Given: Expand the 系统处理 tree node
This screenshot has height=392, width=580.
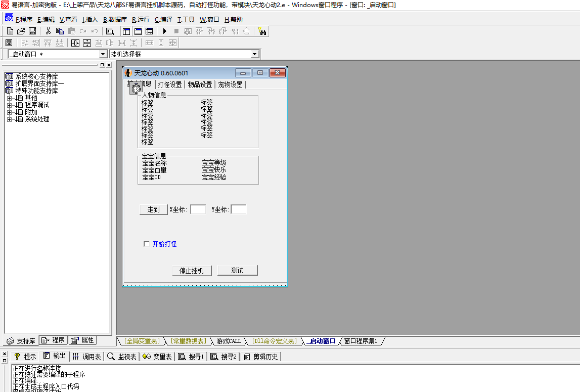Looking at the screenshot, I should 9,119.
